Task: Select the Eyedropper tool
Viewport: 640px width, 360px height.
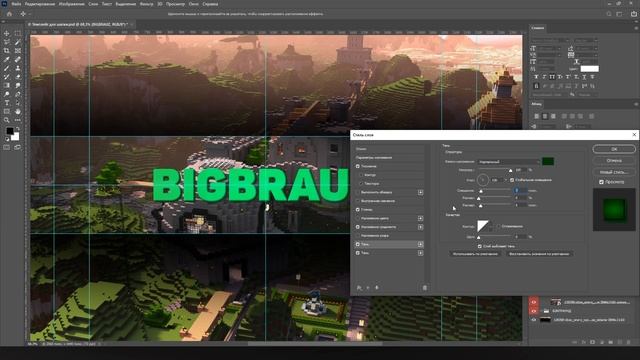Action: point(7,60)
